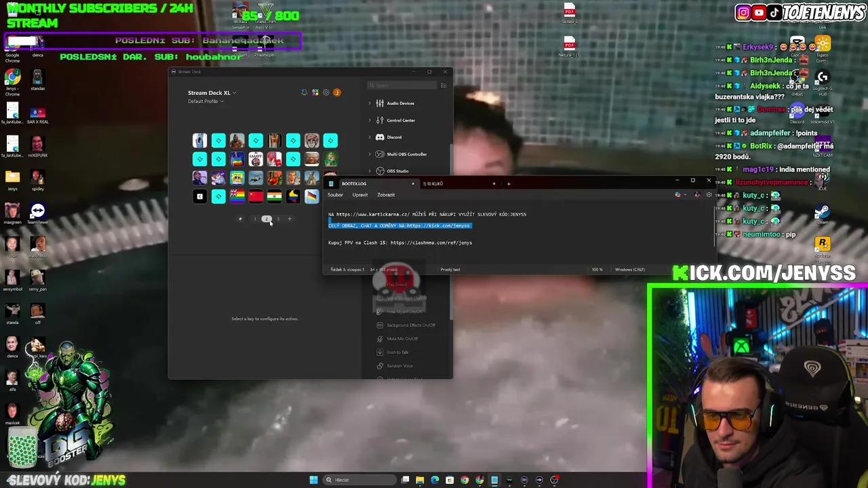Open the Zobrazit menu in Notepad

point(386,195)
